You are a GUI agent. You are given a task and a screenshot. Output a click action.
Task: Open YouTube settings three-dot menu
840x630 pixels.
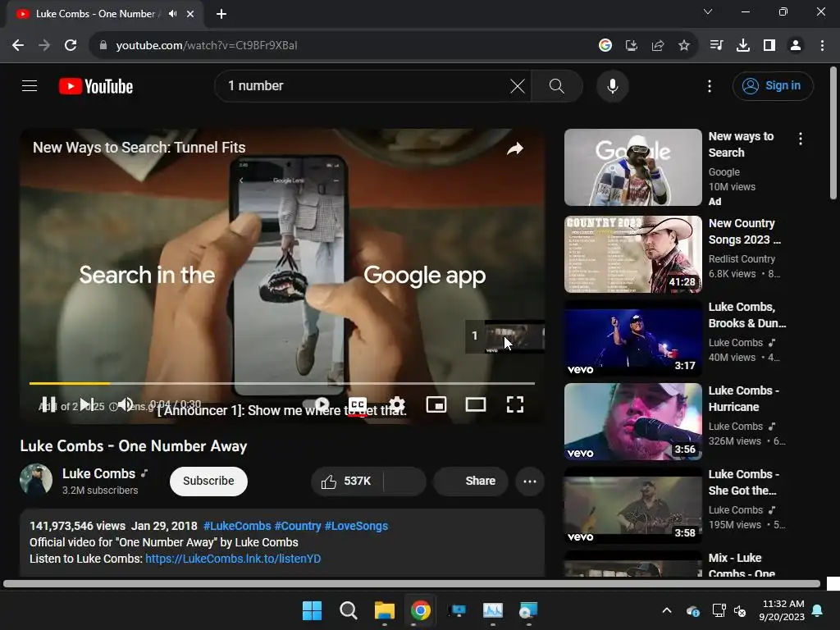point(710,85)
